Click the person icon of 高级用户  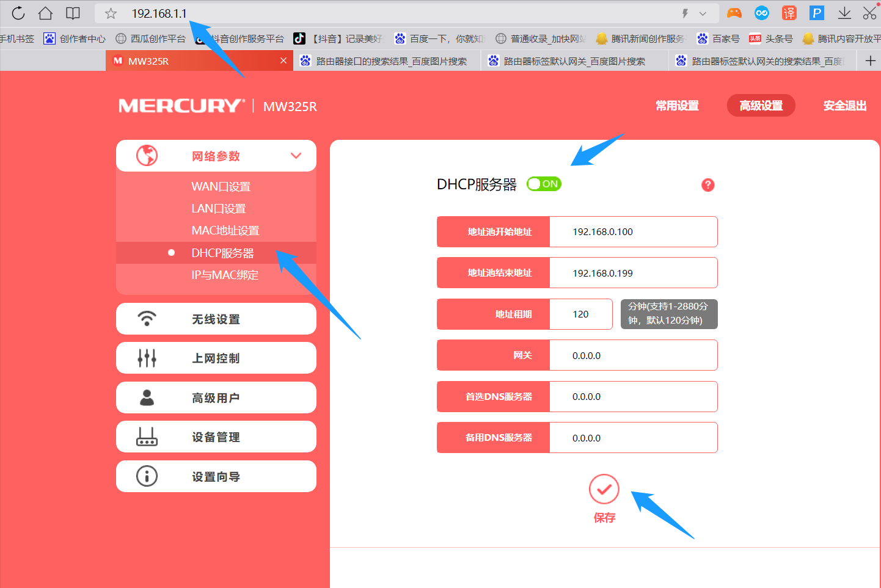pyautogui.click(x=147, y=397)
